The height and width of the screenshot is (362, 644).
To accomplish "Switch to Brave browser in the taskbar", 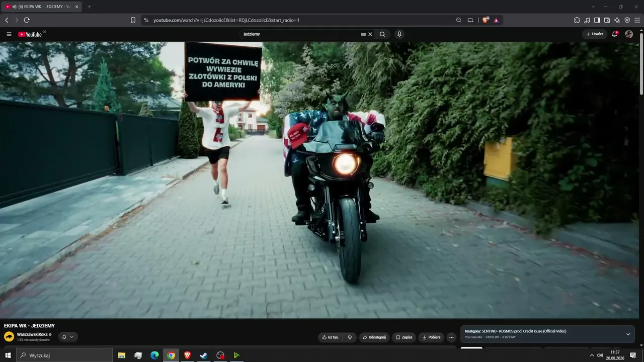I will (x=188, y=355).
